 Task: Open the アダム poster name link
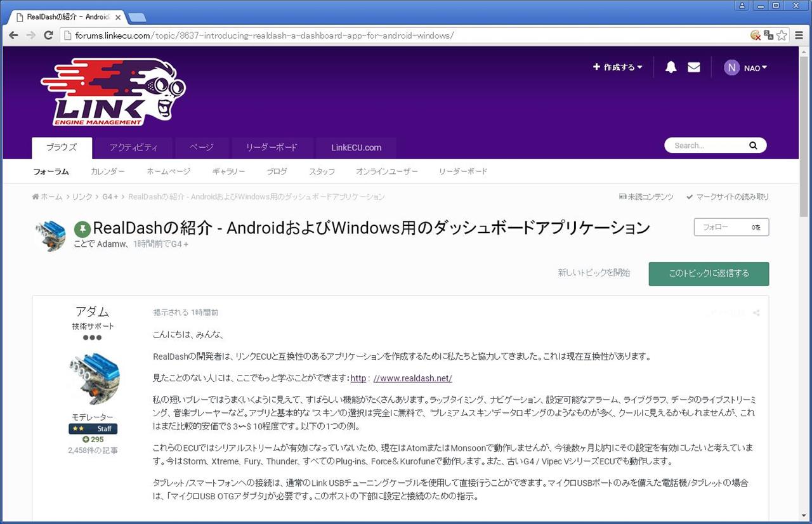93,311
